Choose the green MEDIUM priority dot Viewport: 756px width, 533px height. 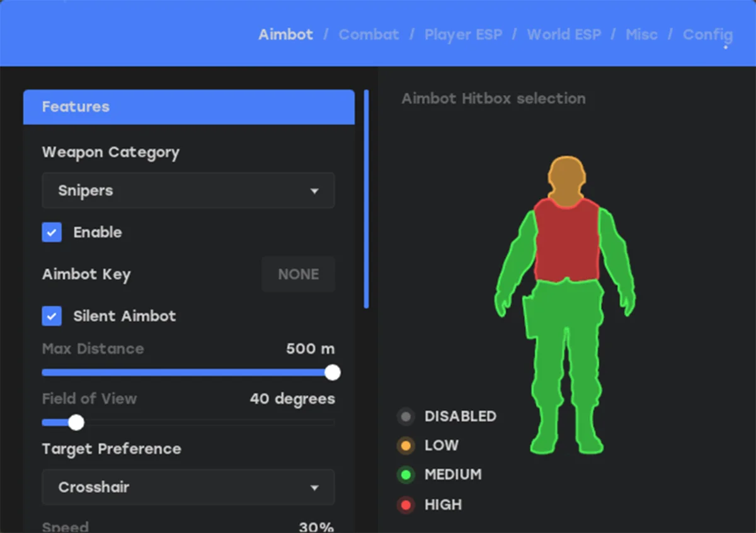coord(406,474)
